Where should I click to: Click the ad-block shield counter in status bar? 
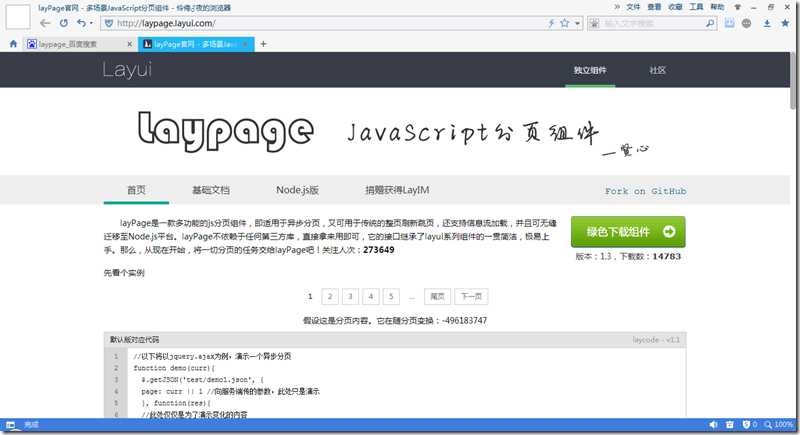click(749, 424)
